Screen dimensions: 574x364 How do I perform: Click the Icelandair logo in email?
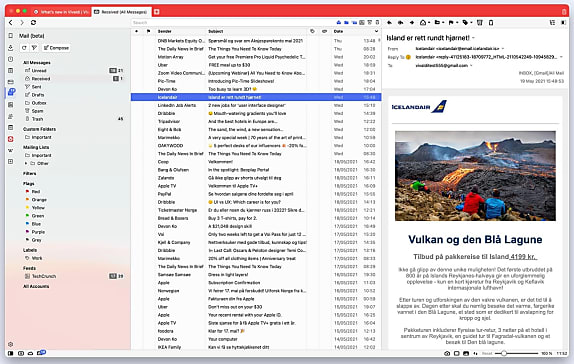419,107
